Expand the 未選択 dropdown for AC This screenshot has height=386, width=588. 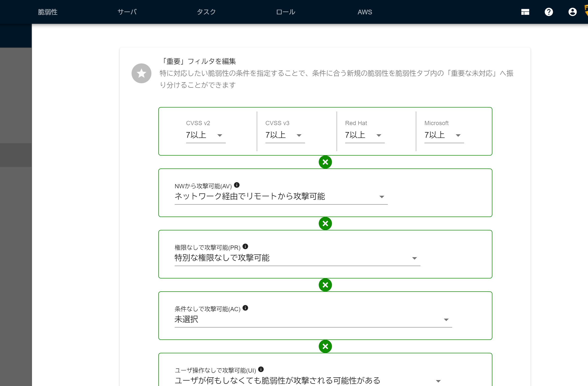point(313,320)
